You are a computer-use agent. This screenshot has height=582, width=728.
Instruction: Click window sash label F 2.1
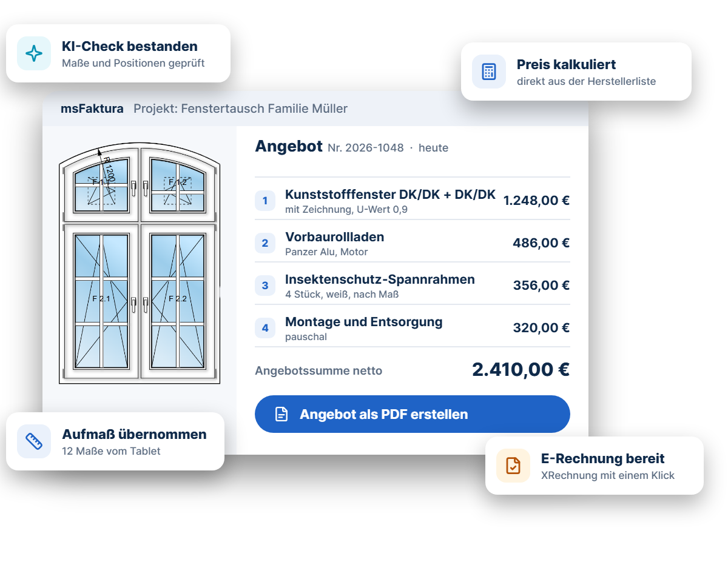(x=101, y=299)
